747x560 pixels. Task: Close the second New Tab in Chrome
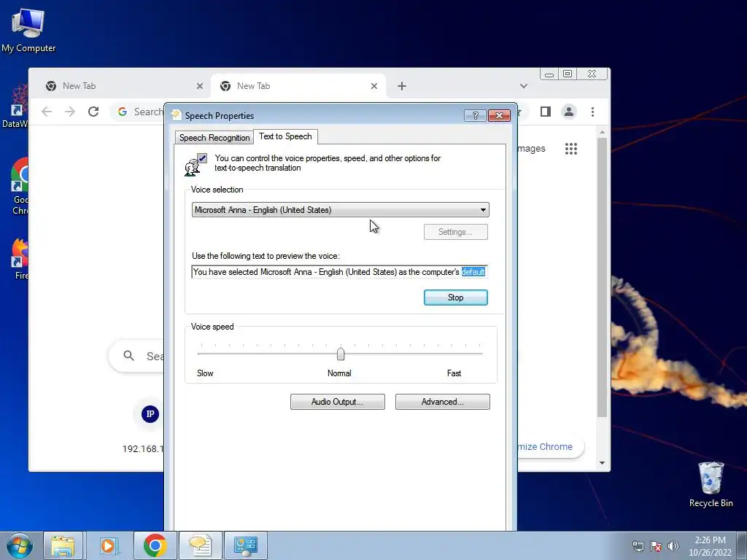pos(374,86)
